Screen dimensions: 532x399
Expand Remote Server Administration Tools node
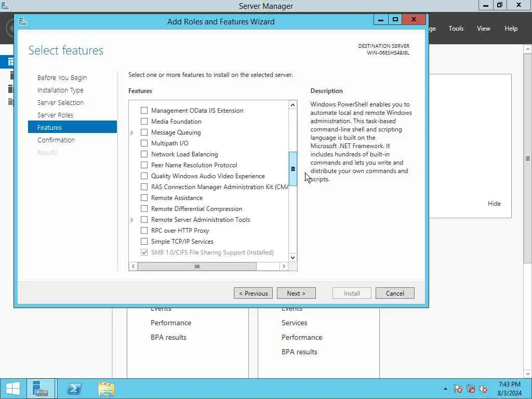[x=132, y=220]
